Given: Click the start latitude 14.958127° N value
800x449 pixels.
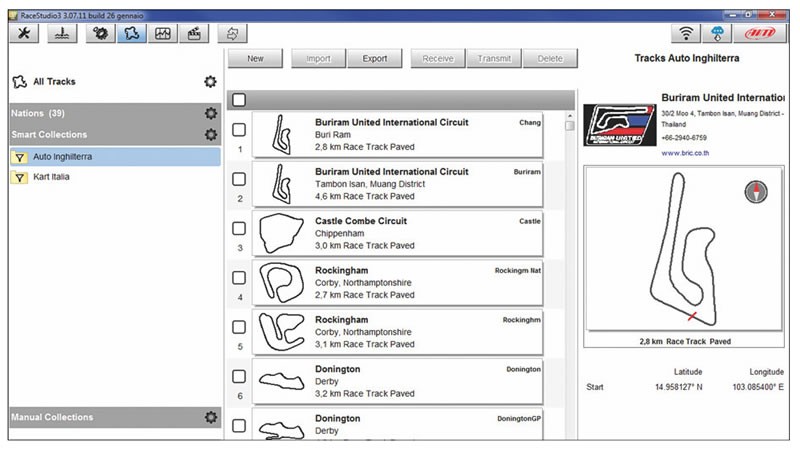Looking at the screenshot, I should tap(679, 387).
